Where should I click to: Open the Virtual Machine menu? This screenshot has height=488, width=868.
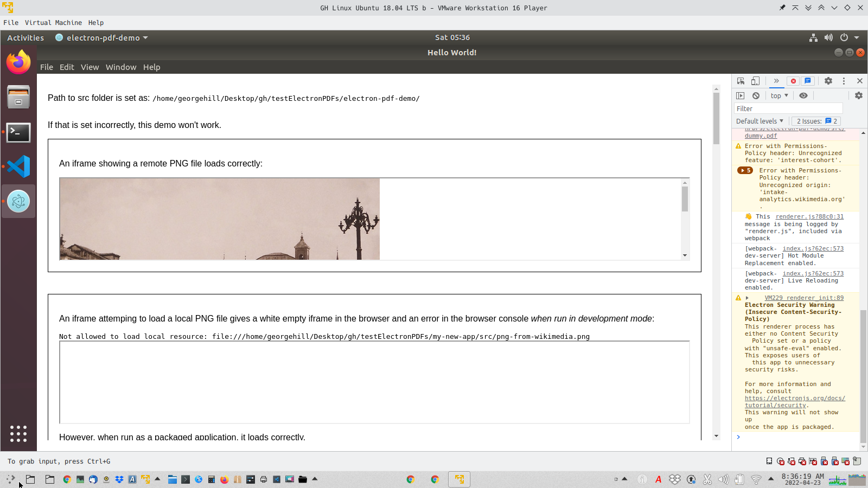coord(53,23)
